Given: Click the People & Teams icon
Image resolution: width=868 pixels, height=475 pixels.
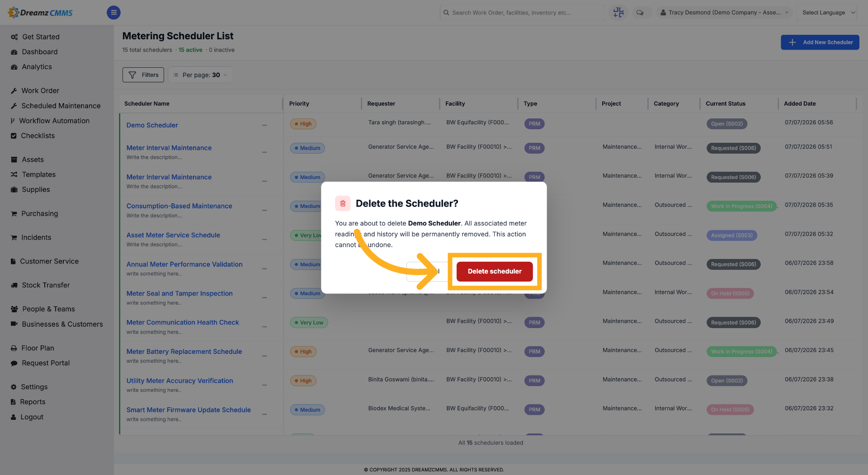Looking at the screenshot, I should tap(14, 309).
